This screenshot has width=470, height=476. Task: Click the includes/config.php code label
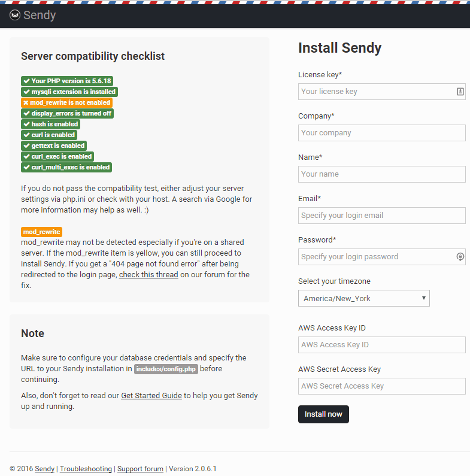click(x=166, y=369)
